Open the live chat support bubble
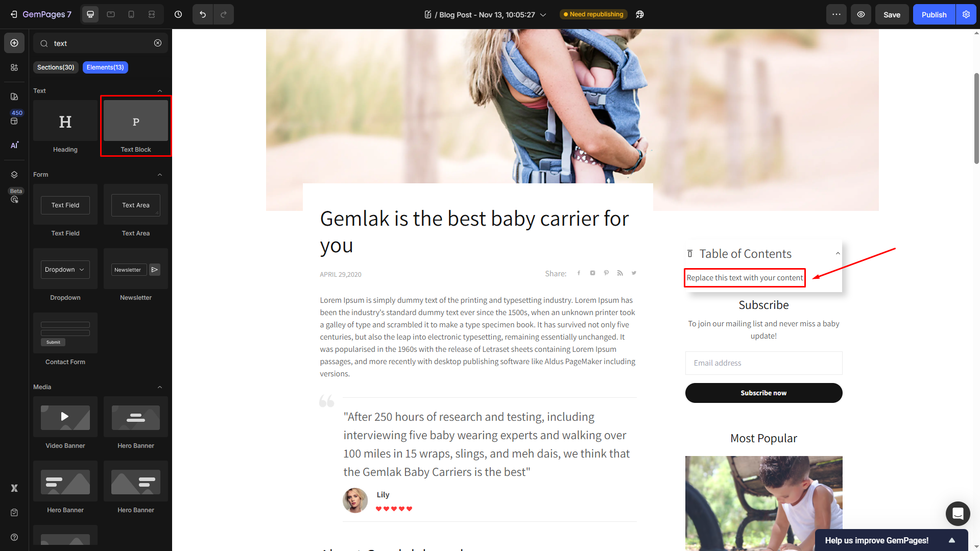Image resolution: width=980 pixels, height=551 pixels. click(958, 513)
